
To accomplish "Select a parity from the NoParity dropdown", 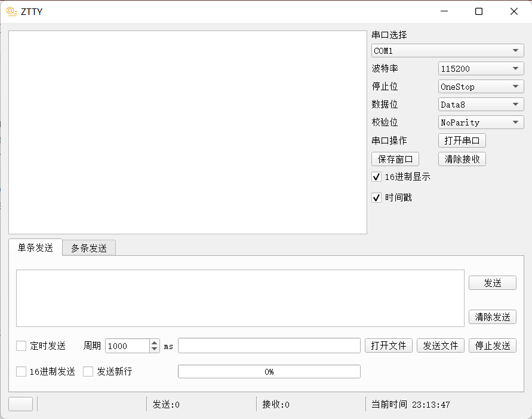I will coord(480,122).
